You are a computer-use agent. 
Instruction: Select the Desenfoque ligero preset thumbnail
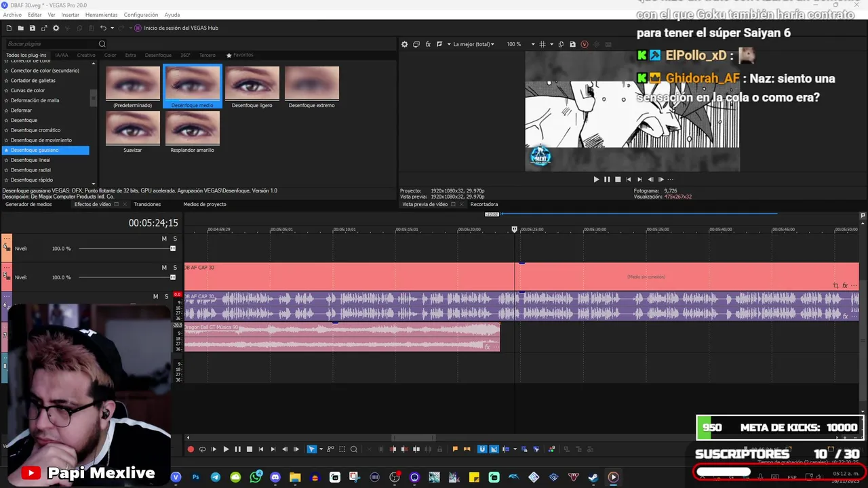tap(252, 87)
